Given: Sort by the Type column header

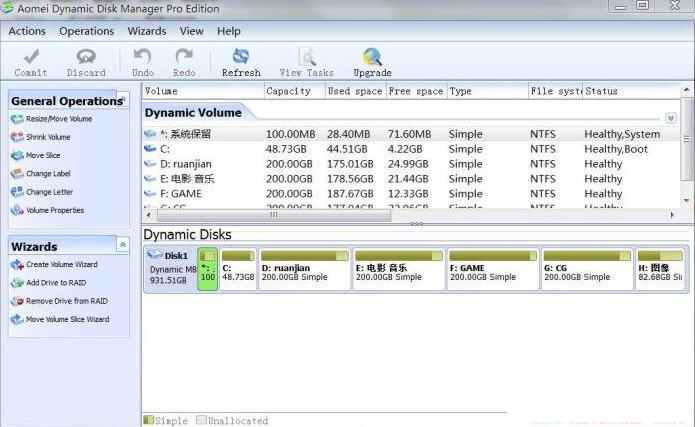Looking at the screenshot, I should pos(488,91).
